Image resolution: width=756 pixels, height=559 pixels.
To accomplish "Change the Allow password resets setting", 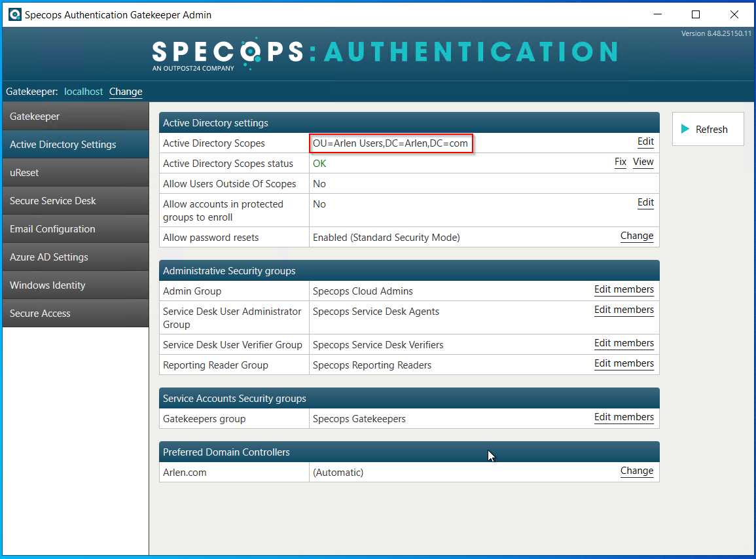I will 637,236.
